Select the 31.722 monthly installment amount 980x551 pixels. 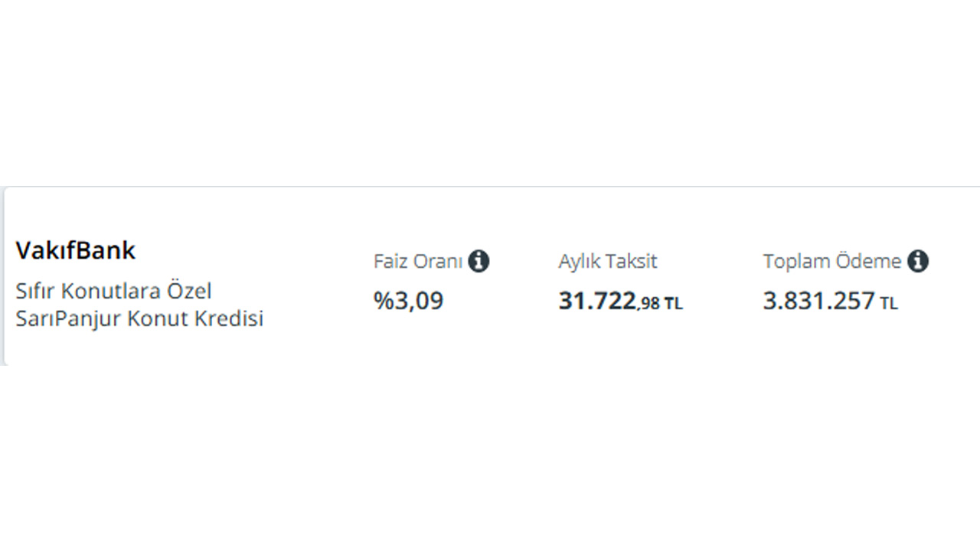point(597,301)
